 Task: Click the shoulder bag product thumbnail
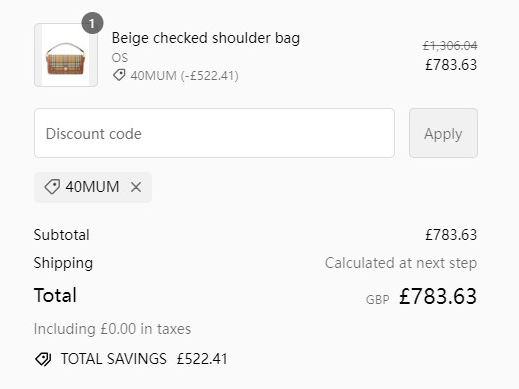pos(66,55)
